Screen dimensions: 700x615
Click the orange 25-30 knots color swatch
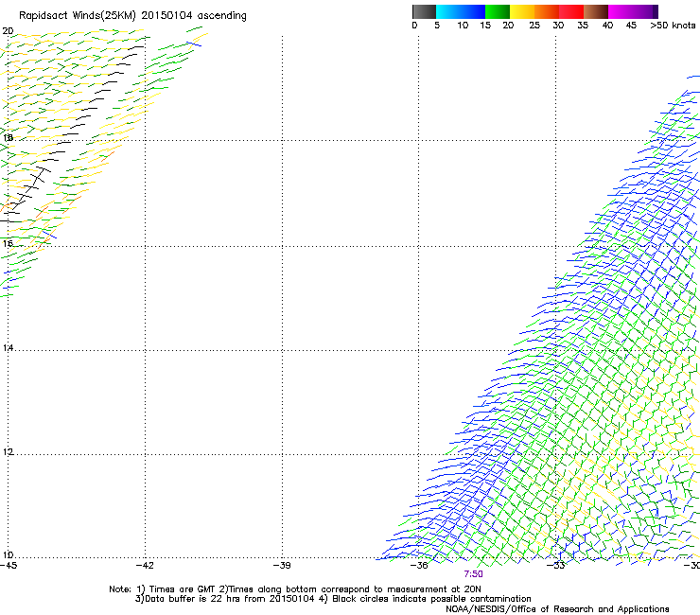[x=546, y=11]
